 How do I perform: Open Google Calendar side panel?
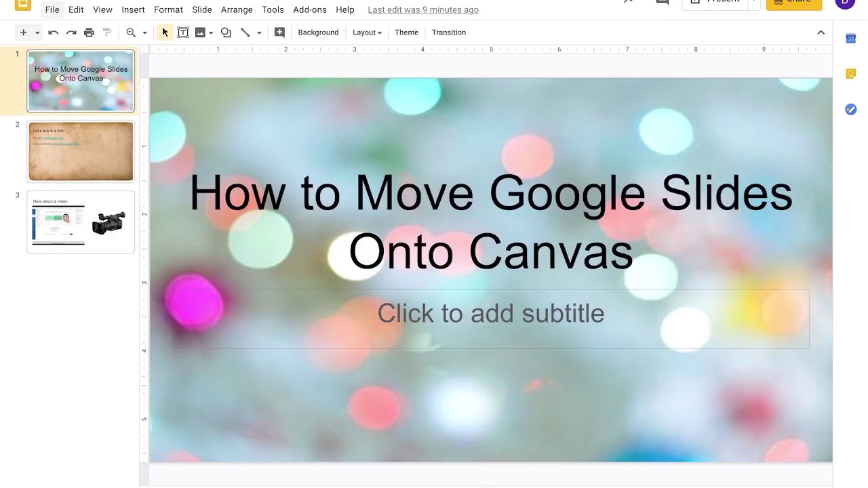tap(850, 39)
